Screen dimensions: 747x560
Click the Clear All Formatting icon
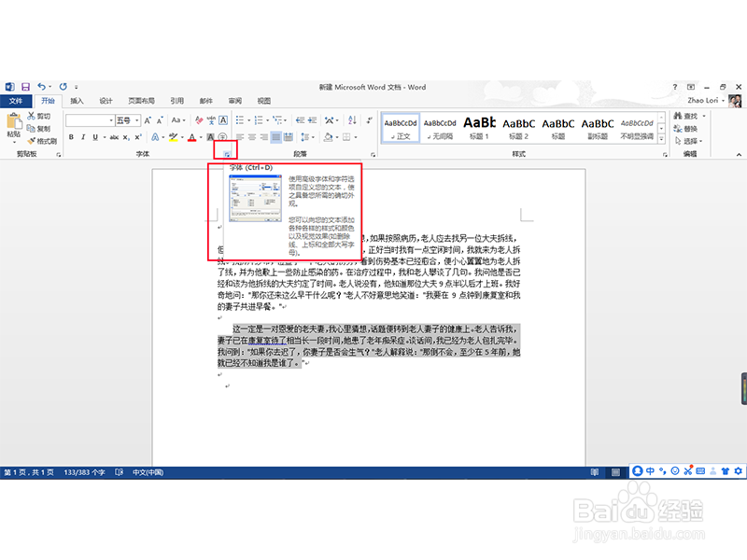tap(198, 120)
